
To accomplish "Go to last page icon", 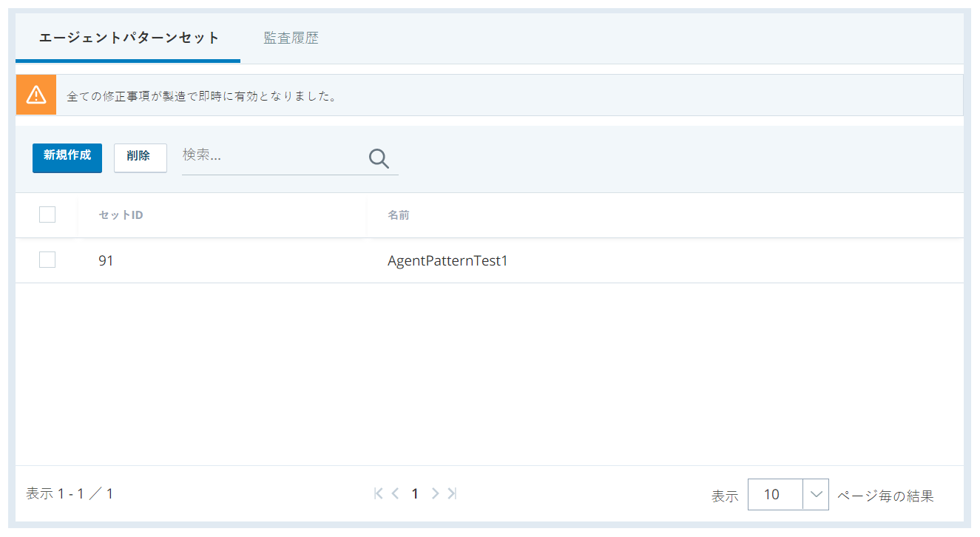I will coord(452,493).
